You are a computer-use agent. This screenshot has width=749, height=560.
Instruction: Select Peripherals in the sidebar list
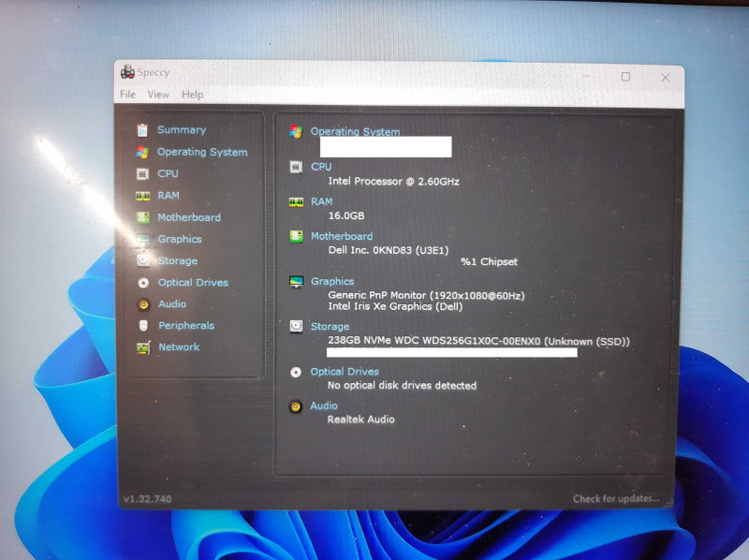coord(186,325)
